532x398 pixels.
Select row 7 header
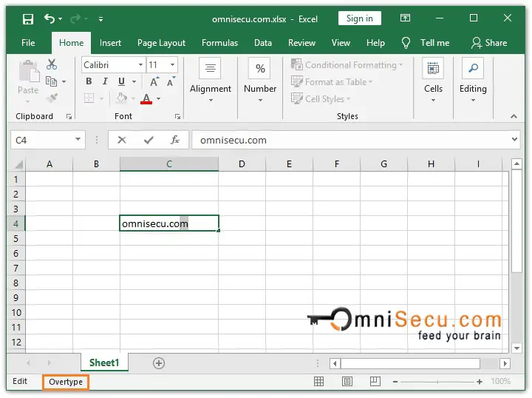(x=16, y=269)
